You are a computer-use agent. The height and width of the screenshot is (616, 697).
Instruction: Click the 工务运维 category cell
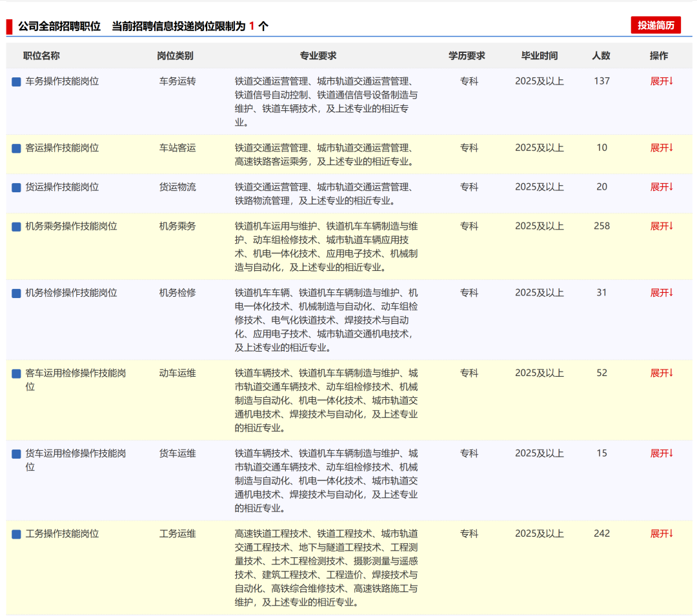tap(178, 534)
